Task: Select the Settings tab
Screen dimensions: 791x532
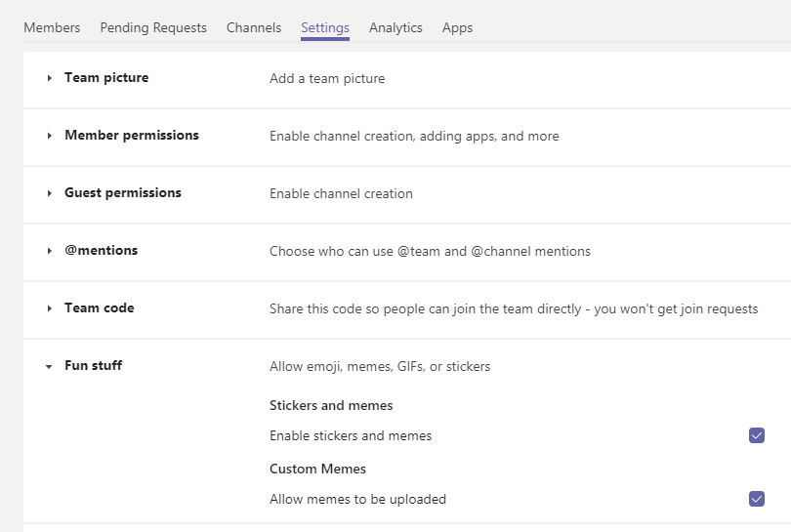Action: tap(325, 27)
